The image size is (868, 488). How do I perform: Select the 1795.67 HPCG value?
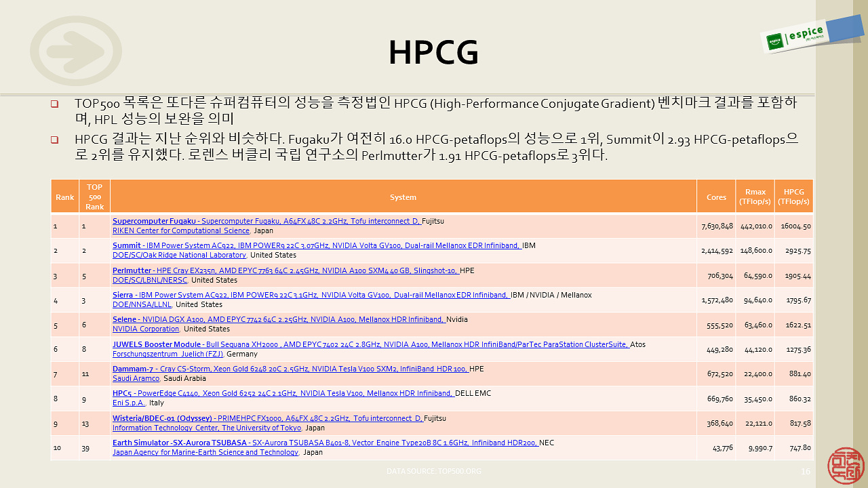click(x=798, y=300)
